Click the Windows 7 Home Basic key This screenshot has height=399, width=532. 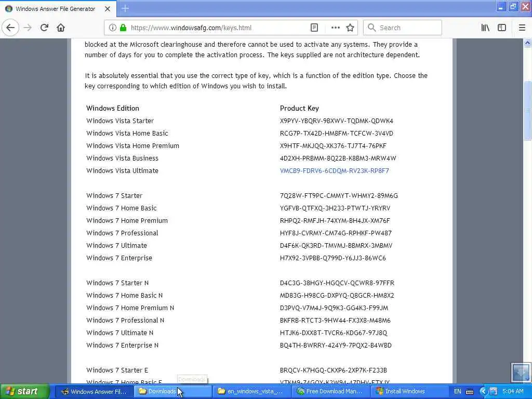(x=335, y=208)
